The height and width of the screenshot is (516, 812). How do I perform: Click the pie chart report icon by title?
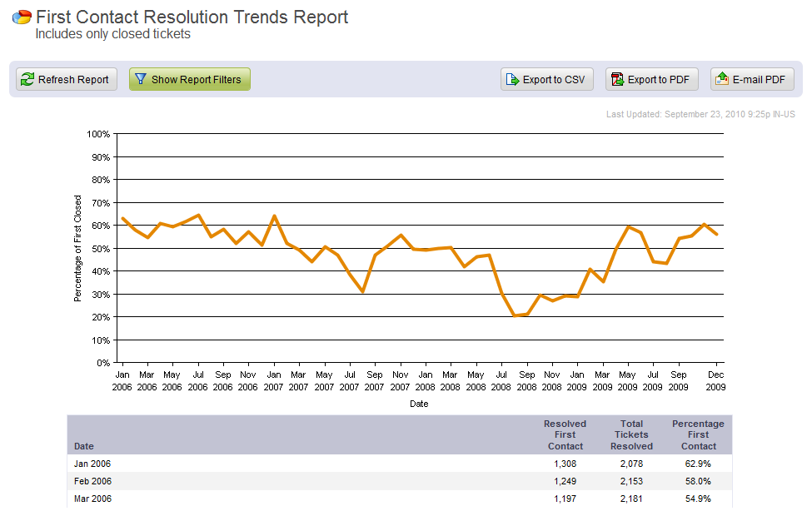tap(22, 17)
